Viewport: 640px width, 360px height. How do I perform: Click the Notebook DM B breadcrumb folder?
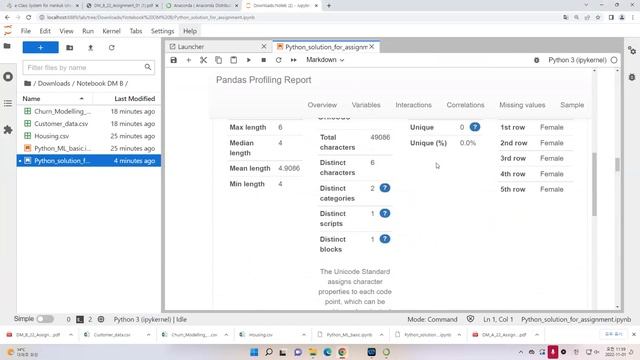[100, 83]
